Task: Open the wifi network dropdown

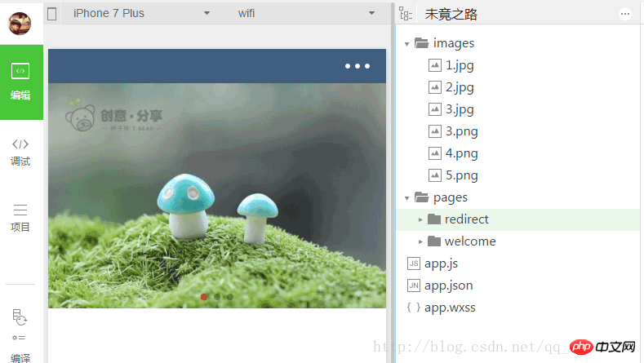Action: pos(306,13)
